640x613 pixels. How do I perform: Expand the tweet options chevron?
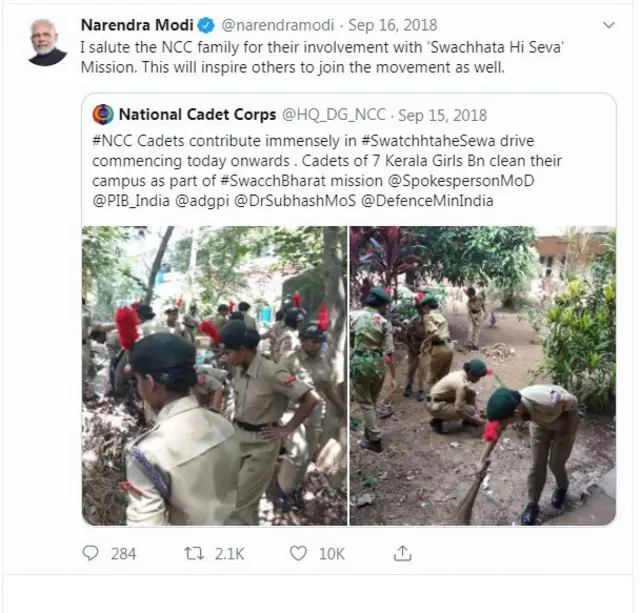pos(608,25)
